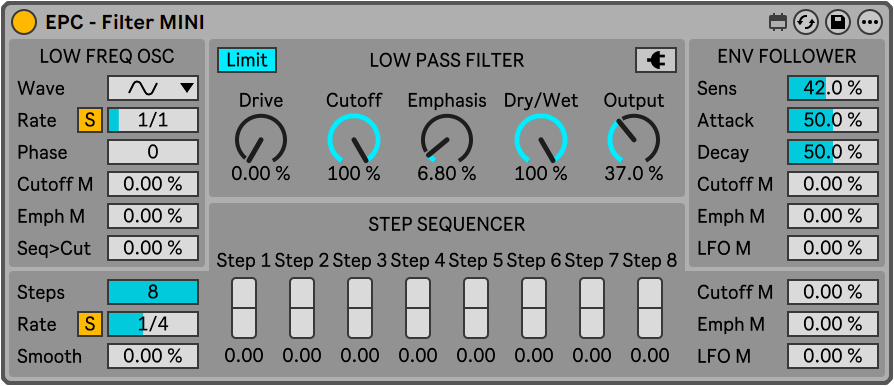The height and width of the screenshot is (386, 894).
Task: Click the STEP SEQUENCER heading
Action: [x=446, y=225]
